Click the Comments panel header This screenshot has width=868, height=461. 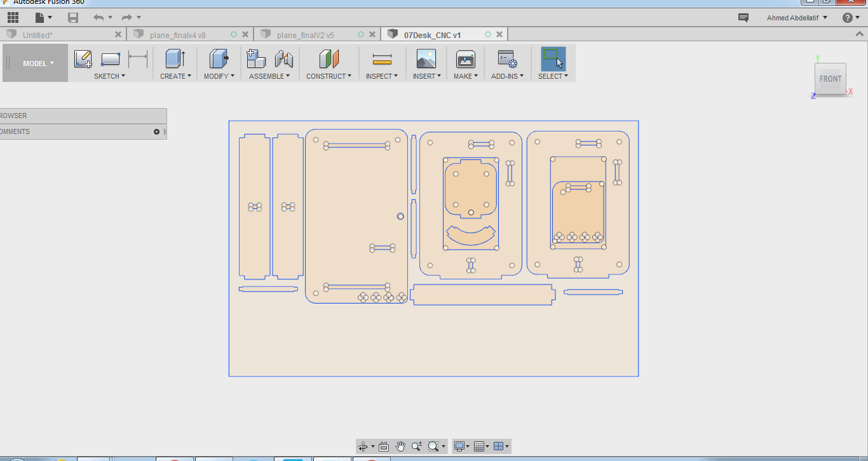[83, 131]
